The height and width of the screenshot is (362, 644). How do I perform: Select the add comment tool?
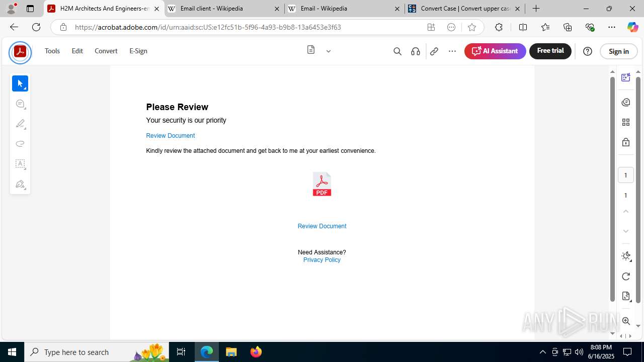[20, 104]
